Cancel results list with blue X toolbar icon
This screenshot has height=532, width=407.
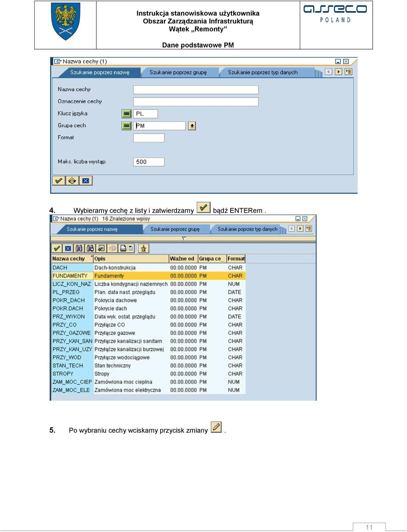click(x=68, y=248)
